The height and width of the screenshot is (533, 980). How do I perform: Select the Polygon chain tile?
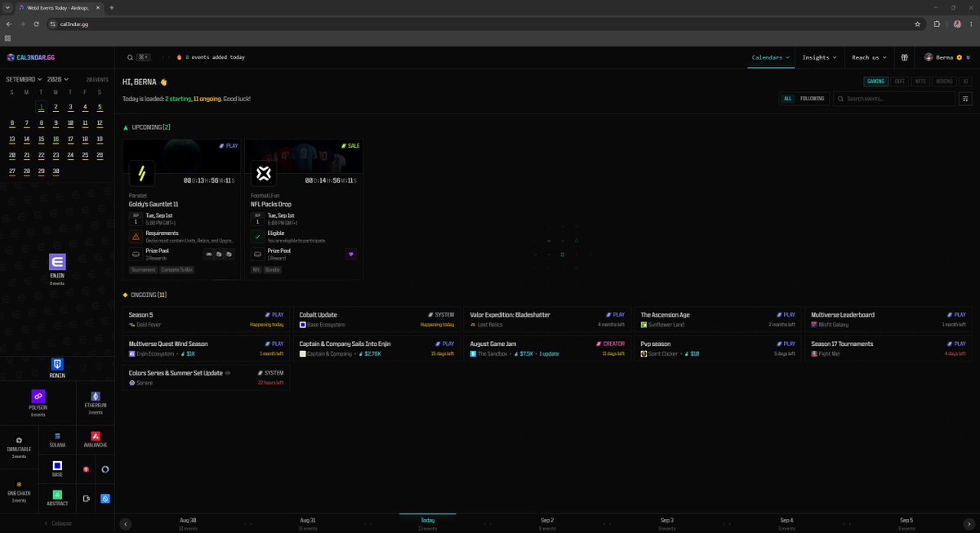tap(38, 403)
